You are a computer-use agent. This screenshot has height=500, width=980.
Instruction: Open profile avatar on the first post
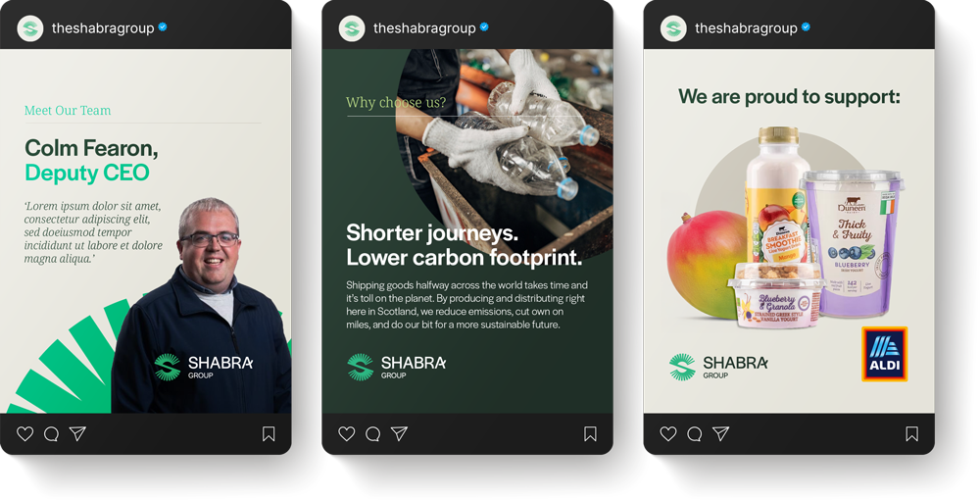pyautogui.click(x=30, y=28)
